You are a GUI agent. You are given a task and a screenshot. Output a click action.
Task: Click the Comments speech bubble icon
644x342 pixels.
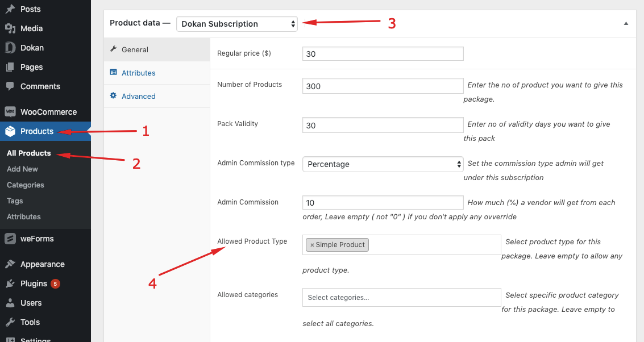10,86
